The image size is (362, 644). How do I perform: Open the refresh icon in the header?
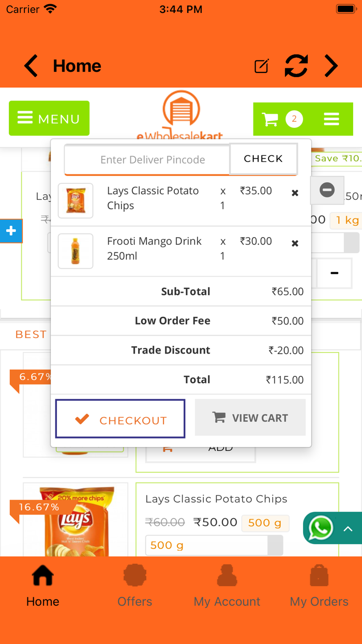[x=296, y=66]
